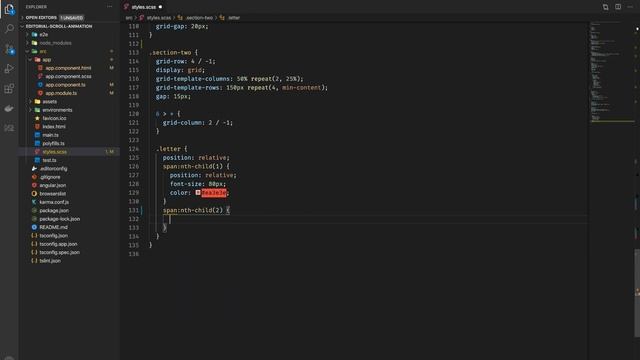Viewport: 640px width, 360px height.
Task: Click the grid-template-columns property line
Action: pos(229,79)
